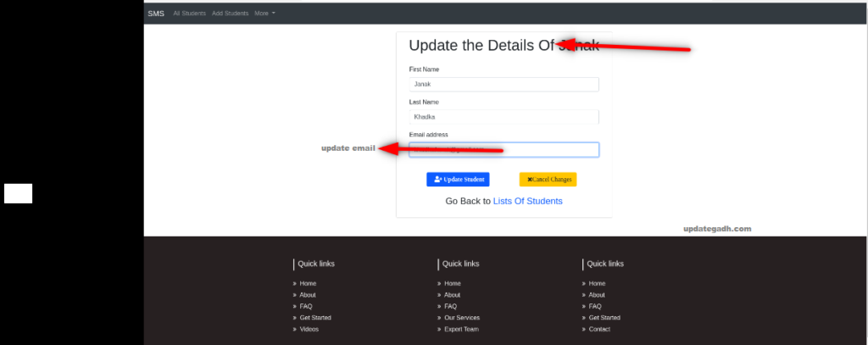Click Our Services in the footer
Viewport: 868px width, 345px height.
point(462,318)
